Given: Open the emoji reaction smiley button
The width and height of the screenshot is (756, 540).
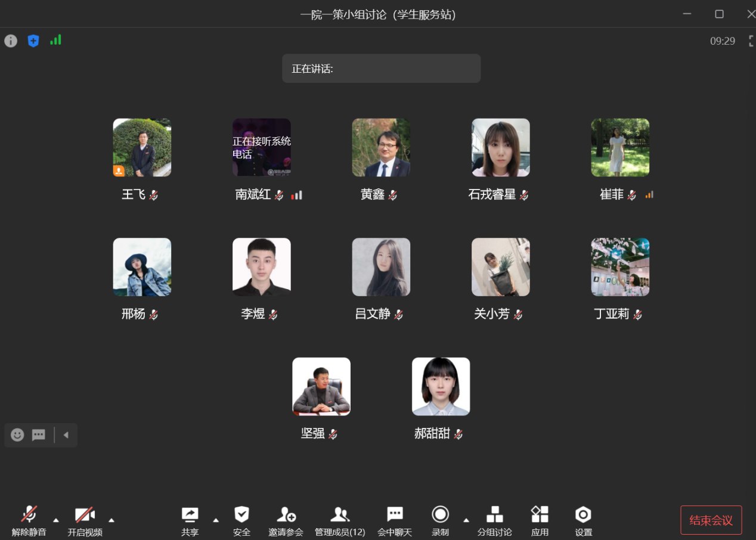Looking at the screenshot, I should (18, 435).
